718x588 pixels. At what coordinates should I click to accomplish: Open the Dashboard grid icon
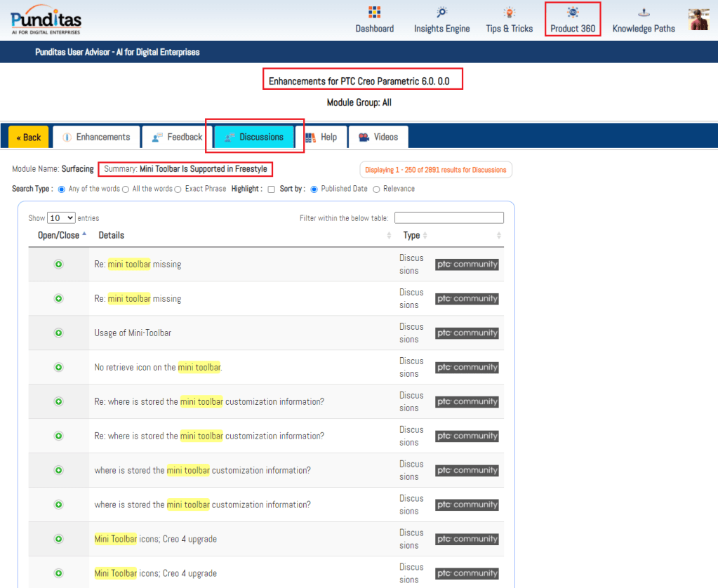[x=374, y=13]
